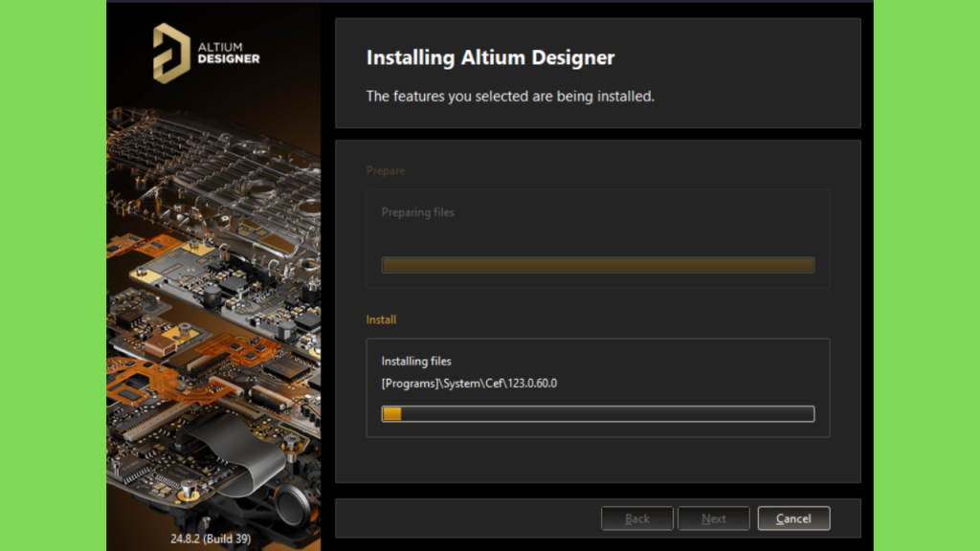Click the dimmed 'Prepare' section label
The height and width of the screenshot is (551, 980).
pos(386,170)
